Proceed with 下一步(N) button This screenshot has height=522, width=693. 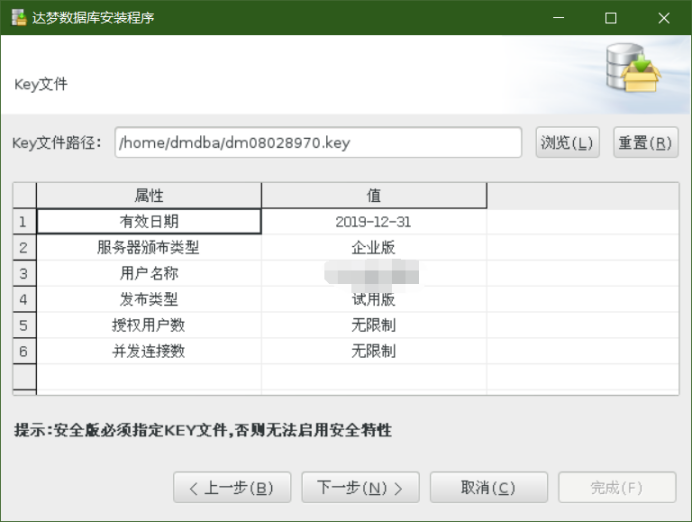(x=360, y=488)
